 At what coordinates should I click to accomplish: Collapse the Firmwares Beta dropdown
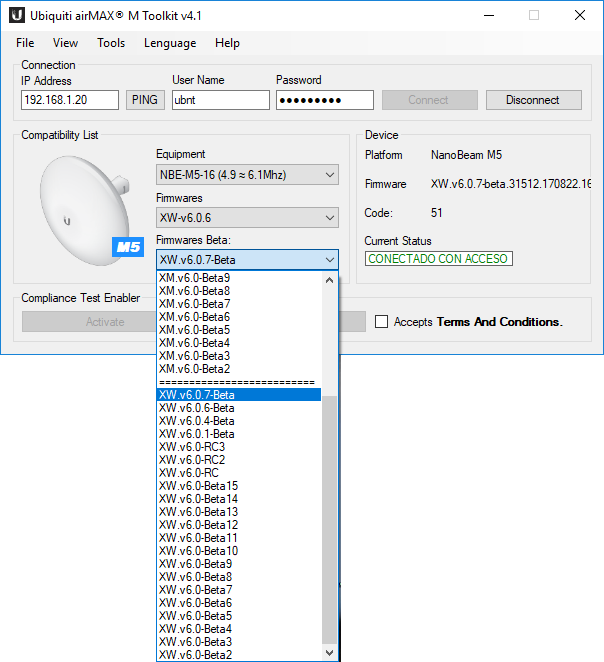point(247,260)
